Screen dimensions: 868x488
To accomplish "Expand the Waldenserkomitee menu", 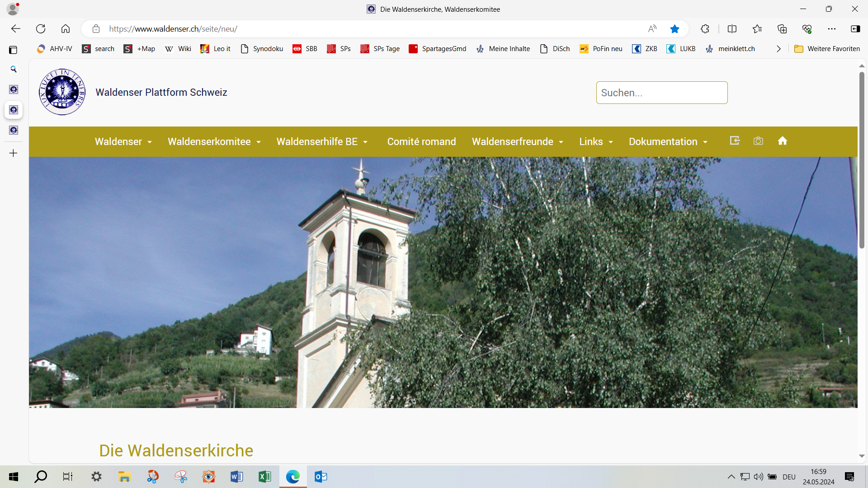I will pyautogui.click(x=214, y=142).
